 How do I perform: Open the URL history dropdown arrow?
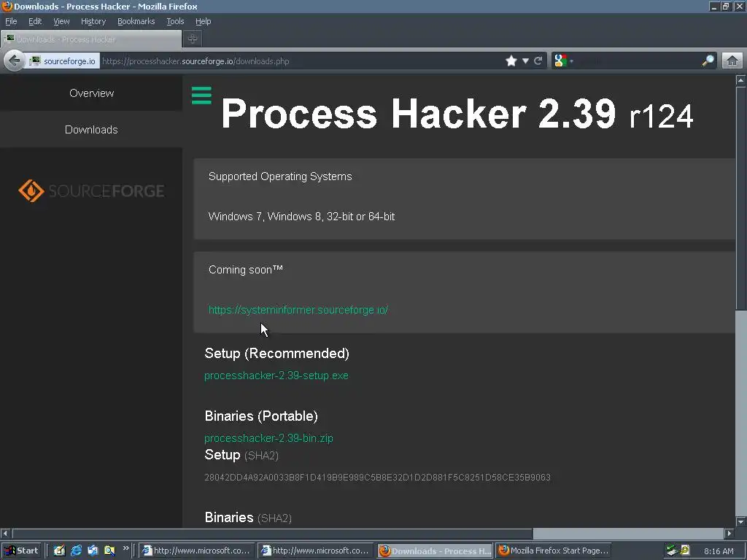525,61
